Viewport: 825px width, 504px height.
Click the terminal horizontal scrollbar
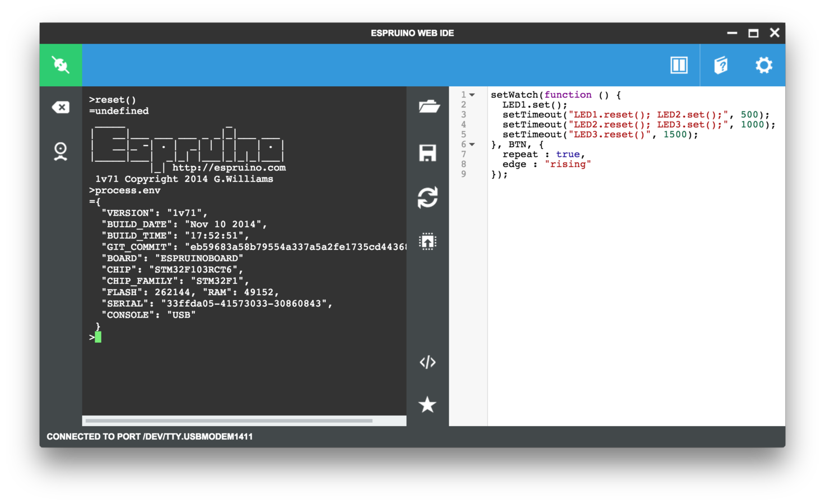point(229,421)
